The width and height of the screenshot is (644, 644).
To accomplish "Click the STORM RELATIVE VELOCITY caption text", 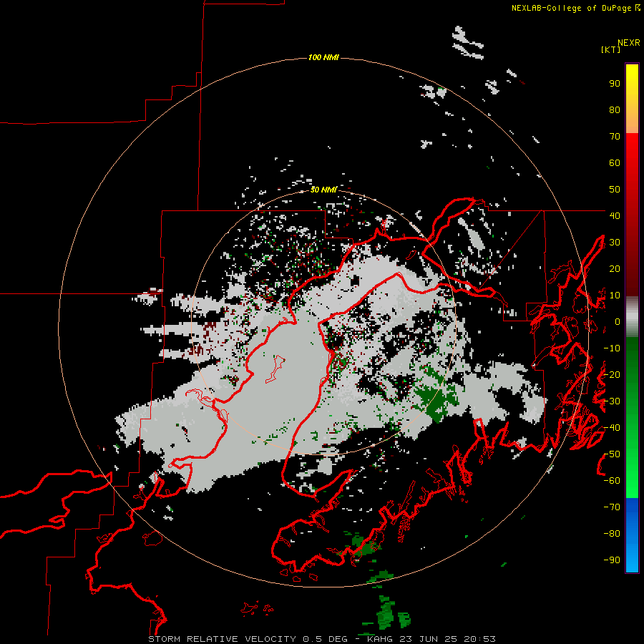I will pyautogui.click(x=222, y=639).
